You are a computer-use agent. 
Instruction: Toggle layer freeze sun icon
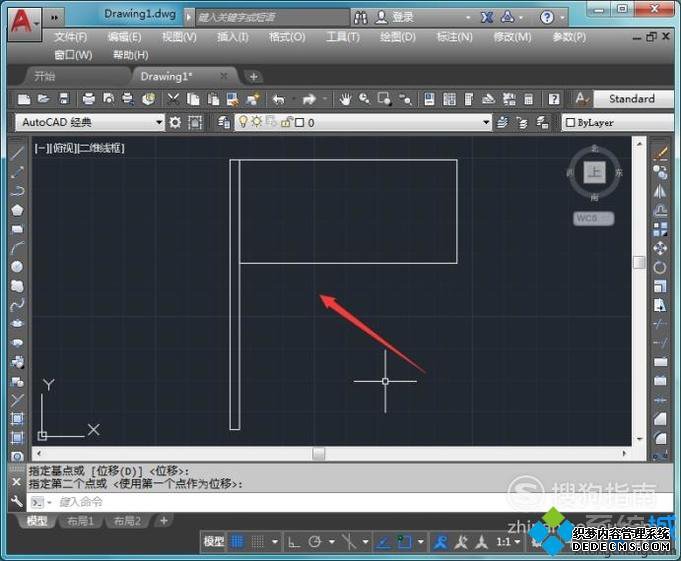pos(257,122)
